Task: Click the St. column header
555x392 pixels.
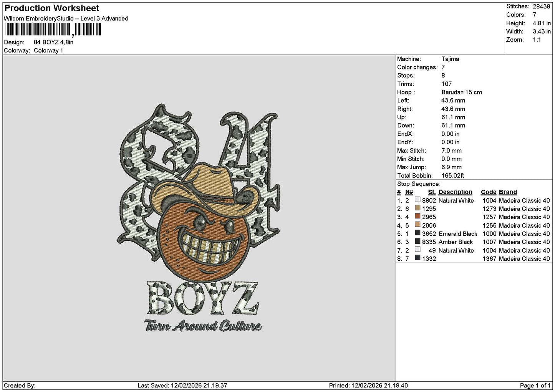Action: click(432, 192)
